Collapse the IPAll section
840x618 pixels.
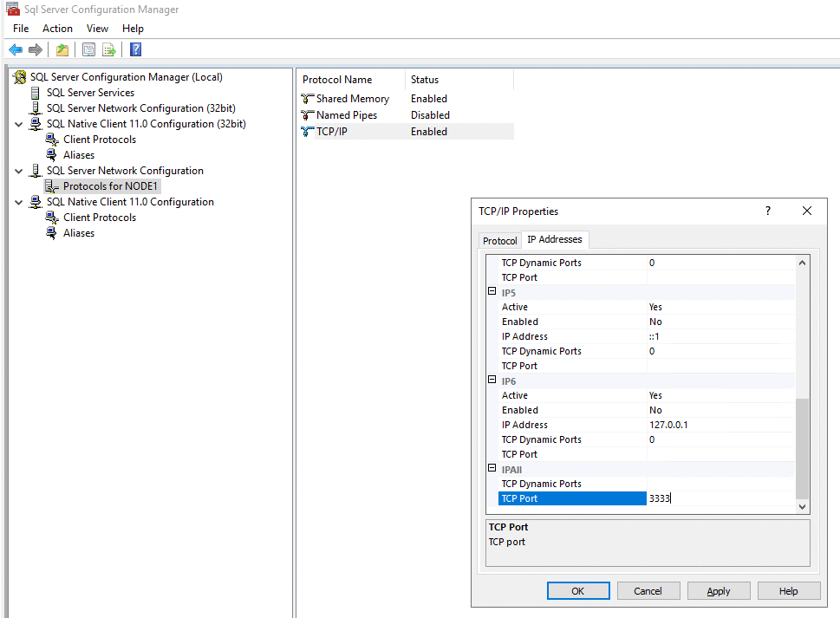(x=492, y=468)
